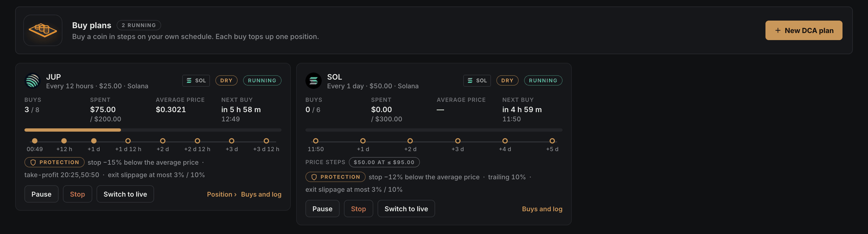Image resolution: width=868 pixels, height=234 pixels.
Task: Pause the SOL buy plan
Action: [322, 209]
